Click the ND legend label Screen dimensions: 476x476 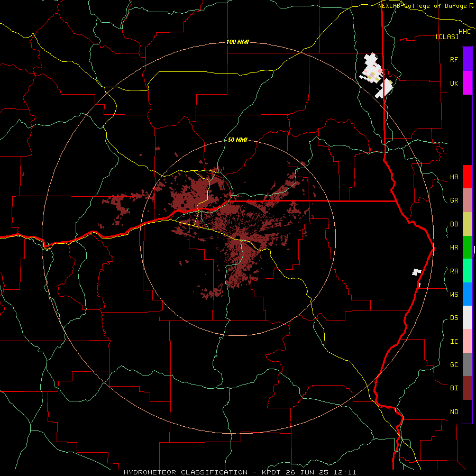[x=454, y=412]
